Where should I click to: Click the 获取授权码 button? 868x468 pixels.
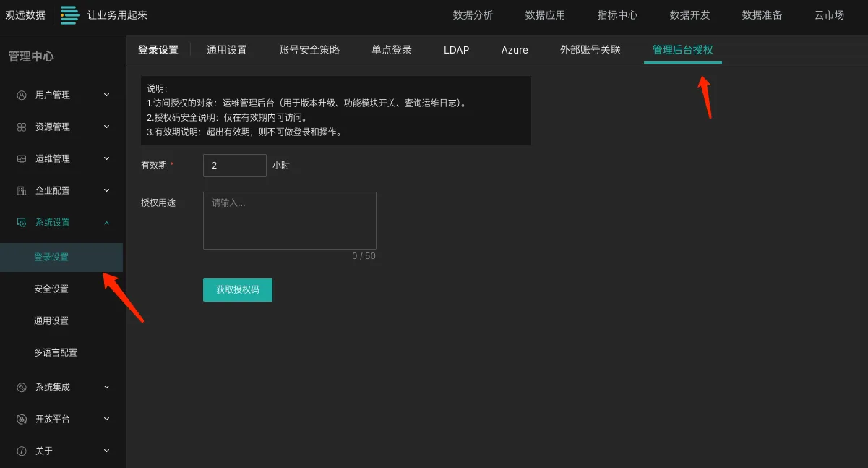(237, 289)
